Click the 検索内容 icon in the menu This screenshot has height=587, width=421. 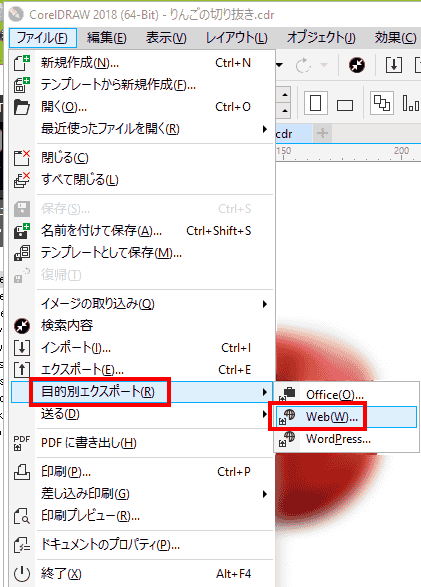pos(22,326)
